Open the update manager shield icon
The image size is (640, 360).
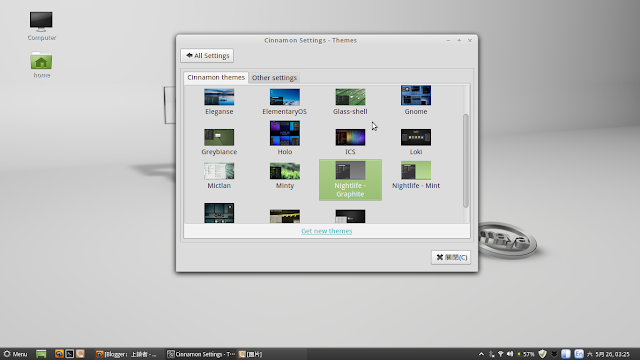pos(542,354)
